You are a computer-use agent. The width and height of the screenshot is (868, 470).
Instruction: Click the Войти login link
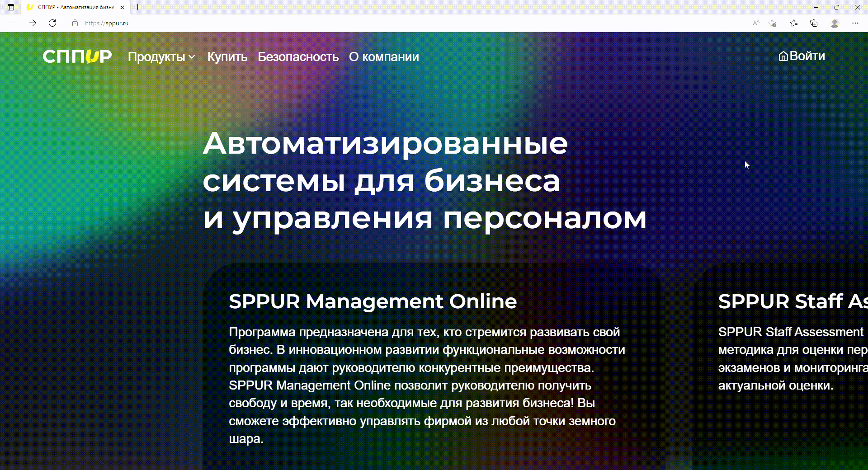coord(802,56)
